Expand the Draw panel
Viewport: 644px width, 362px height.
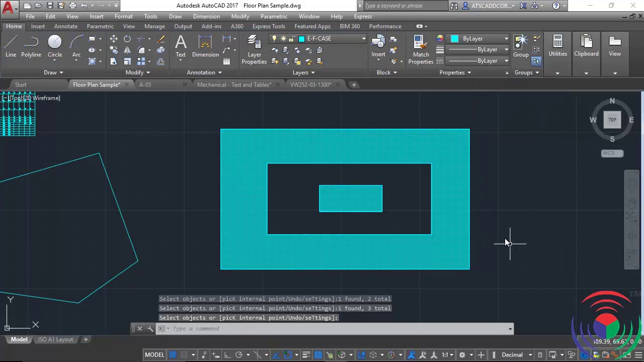(53, 72)
